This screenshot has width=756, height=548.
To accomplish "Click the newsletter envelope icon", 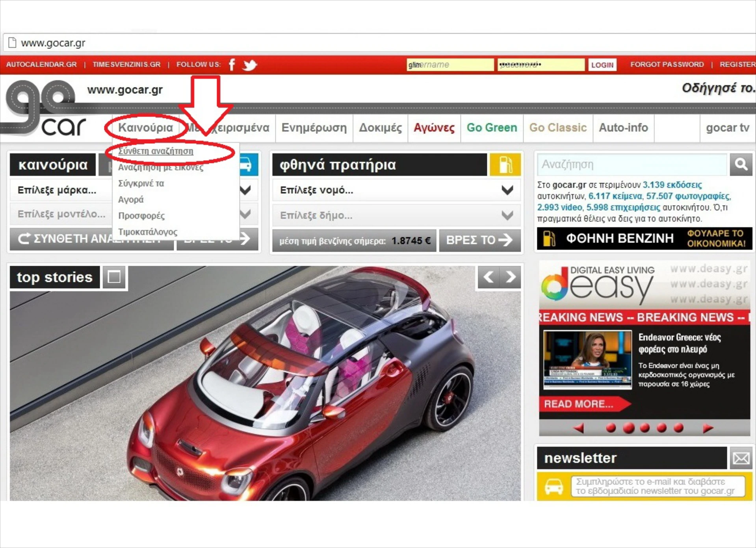I will coord(741,458).
